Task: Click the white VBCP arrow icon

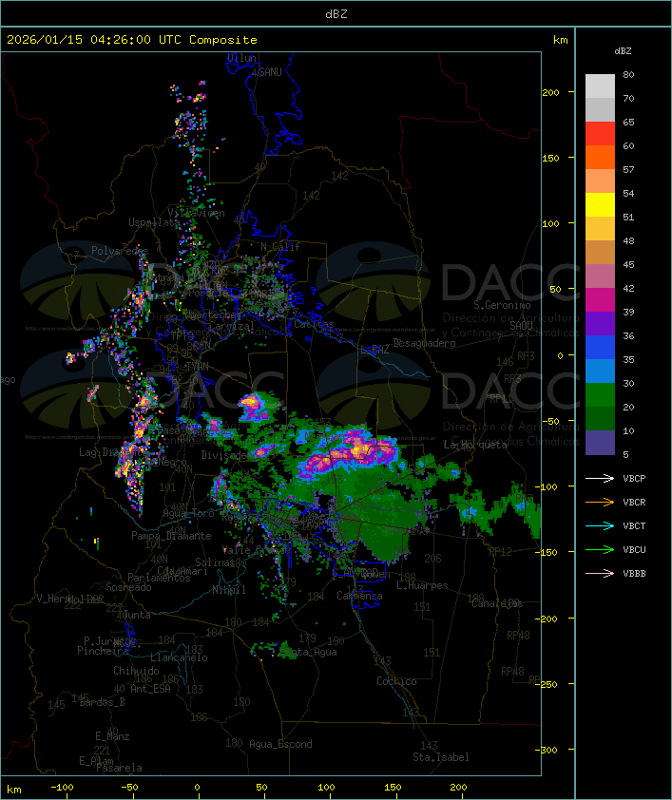Action: (600, 478)
